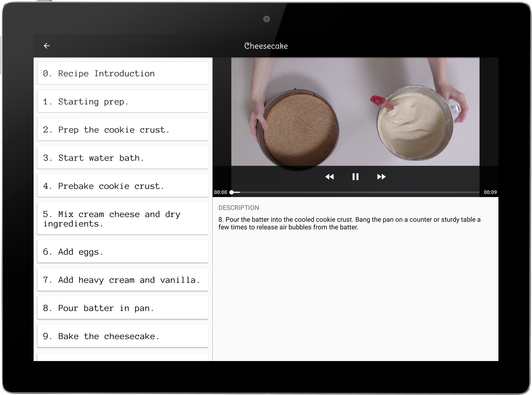
Task: Choose step 7 Add heavy cream and vanilla
Action: 123,280
